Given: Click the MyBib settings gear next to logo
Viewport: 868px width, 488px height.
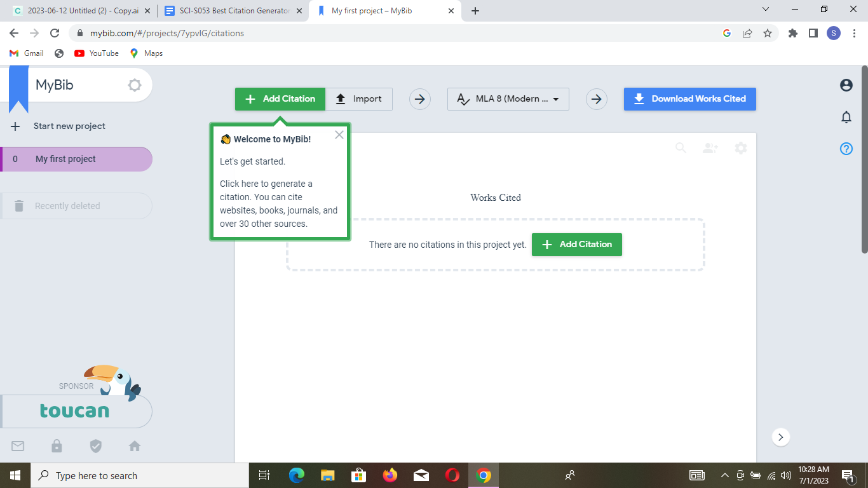Looking at the screenshot, I should pyautogui.click(x=134, y=85).
